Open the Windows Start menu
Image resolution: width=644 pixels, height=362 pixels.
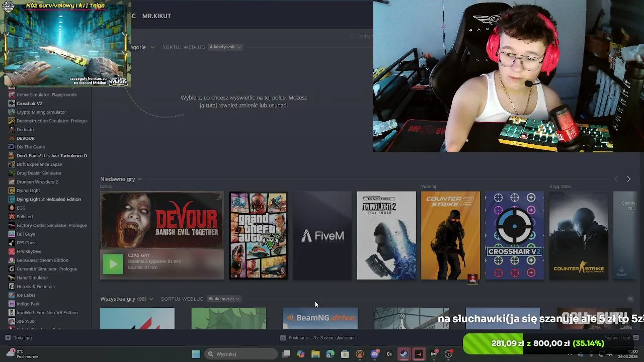click(196, 354)
